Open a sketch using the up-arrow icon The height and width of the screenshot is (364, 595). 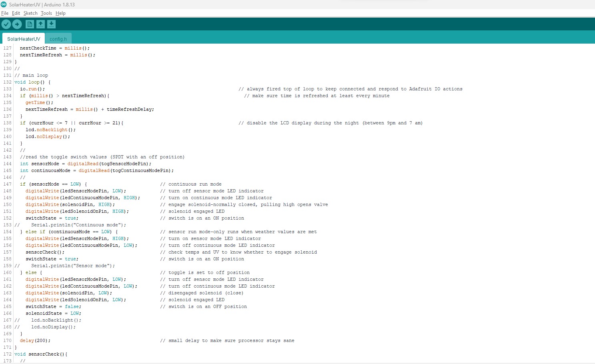(40, 24)
